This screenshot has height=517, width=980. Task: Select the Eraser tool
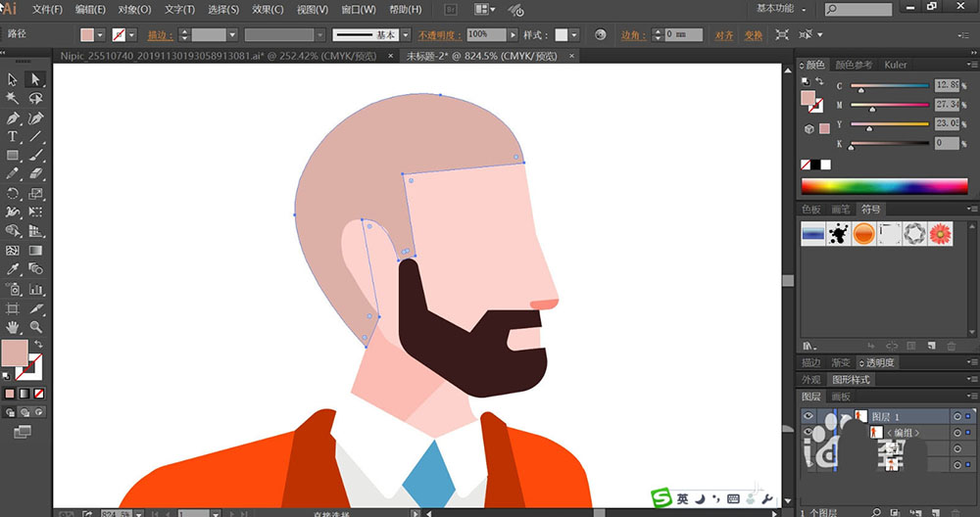pyautogui.click(x=35, y=174)
